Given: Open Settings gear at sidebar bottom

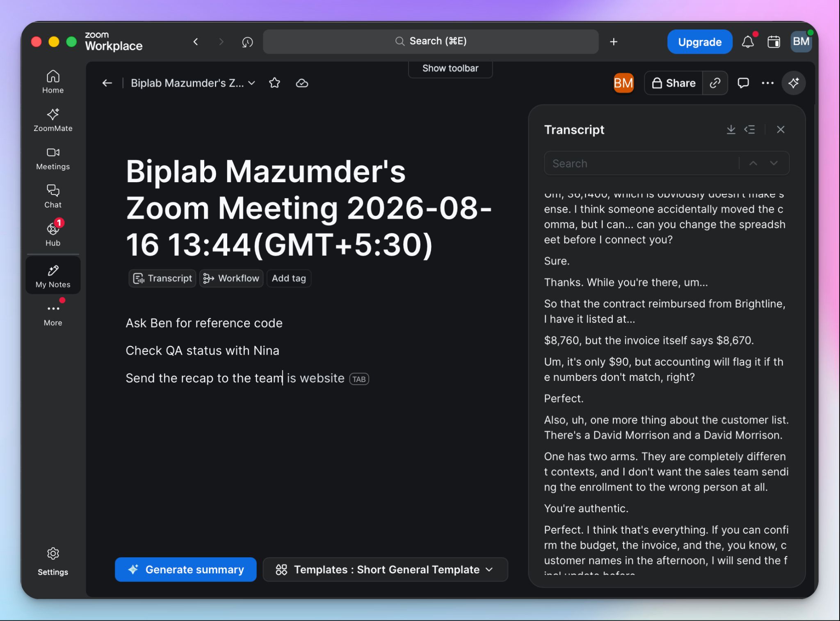Looking at the screenshot, I should point(53,561).
